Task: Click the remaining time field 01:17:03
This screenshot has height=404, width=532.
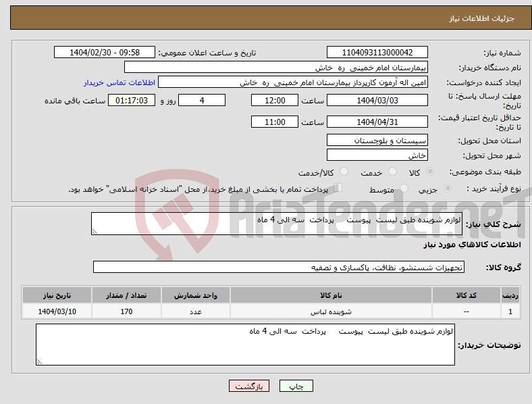Action: 132,100
